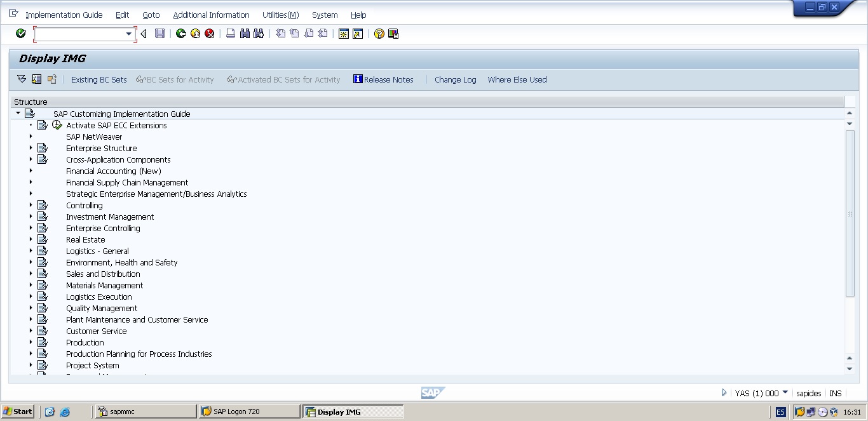Click the scroll-down arrow at the tree's bottom

[850, 369]
